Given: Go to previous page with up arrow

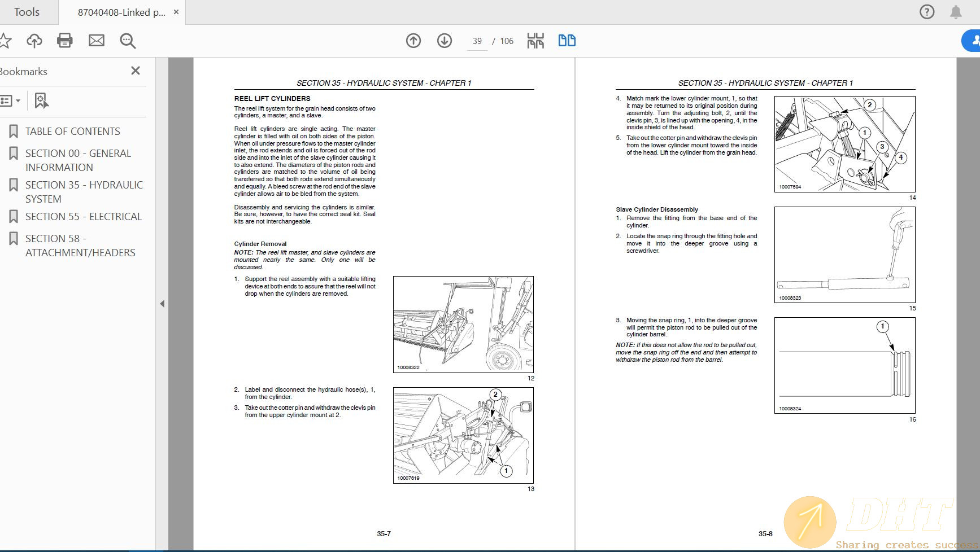Looking at the screenshot, I should coord(413,41).
